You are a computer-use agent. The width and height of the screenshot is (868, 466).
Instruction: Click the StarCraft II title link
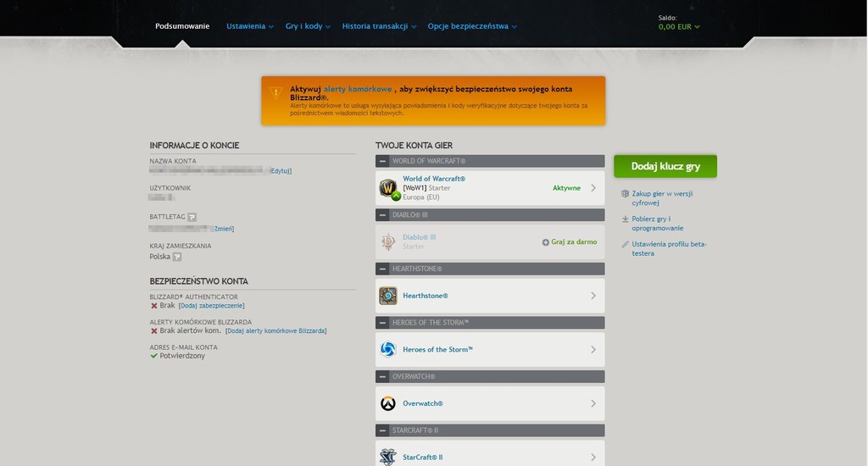tap(422, 458)
